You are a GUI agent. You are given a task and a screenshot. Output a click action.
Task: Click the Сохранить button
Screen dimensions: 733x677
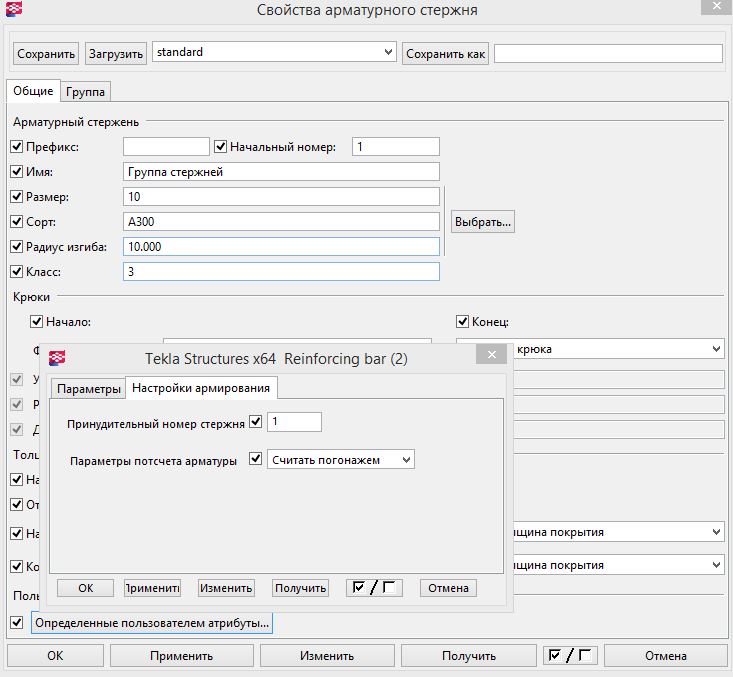click(46, 53)
